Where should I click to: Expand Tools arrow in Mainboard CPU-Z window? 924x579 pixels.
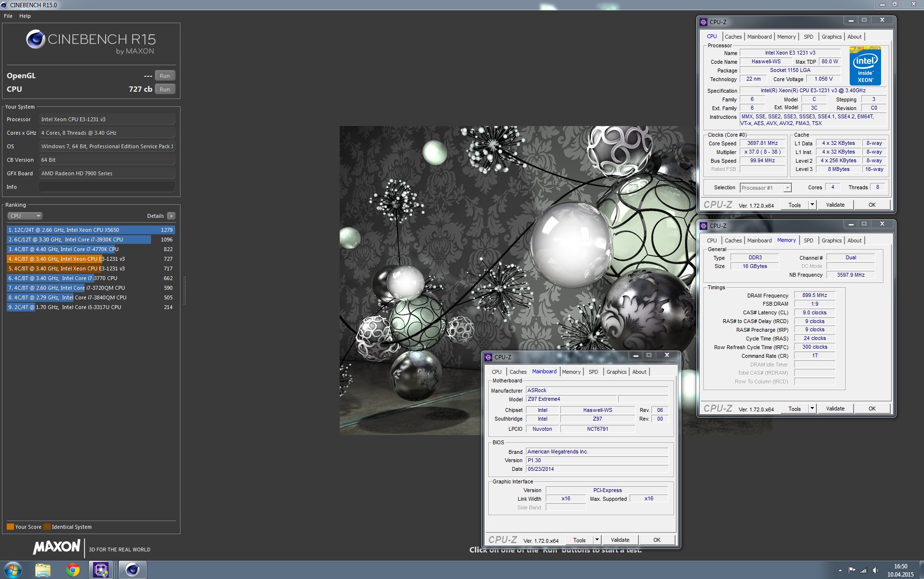[x=597, y=540]
